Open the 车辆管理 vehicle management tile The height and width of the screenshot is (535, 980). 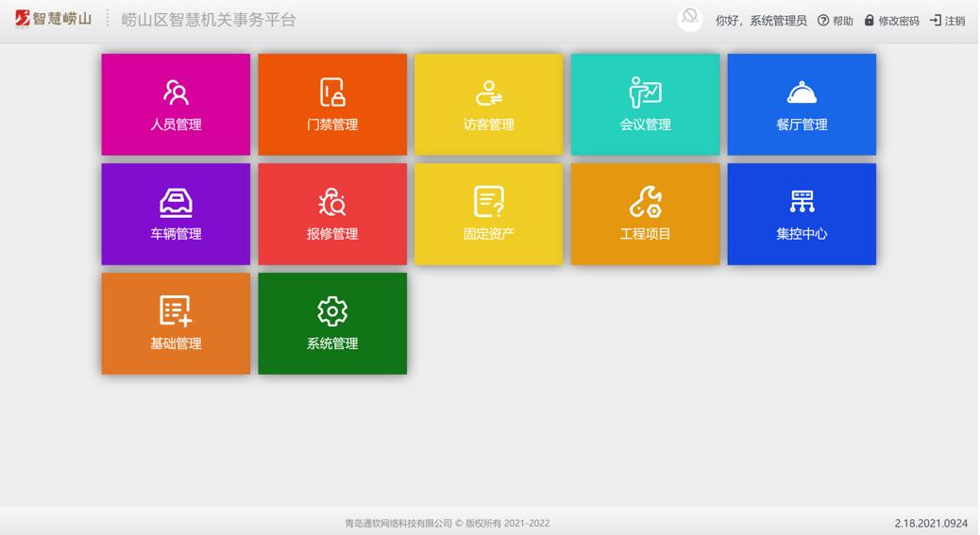[176, 214]
